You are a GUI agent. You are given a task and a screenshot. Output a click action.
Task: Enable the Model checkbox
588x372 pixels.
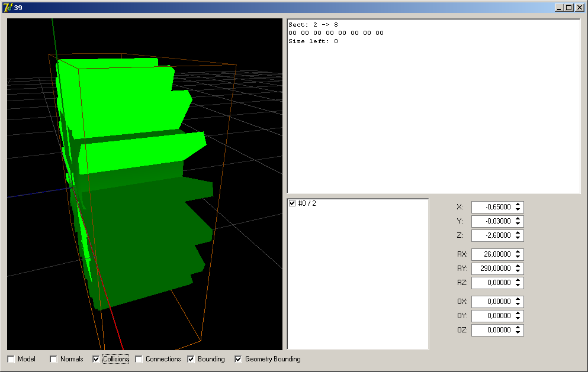pos(11,359)
